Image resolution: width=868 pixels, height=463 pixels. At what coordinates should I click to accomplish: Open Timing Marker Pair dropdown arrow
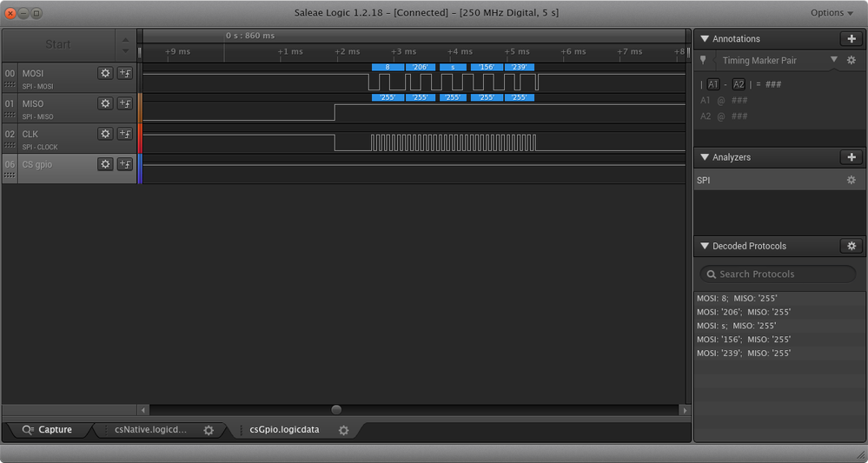click(x=833, y=60)
